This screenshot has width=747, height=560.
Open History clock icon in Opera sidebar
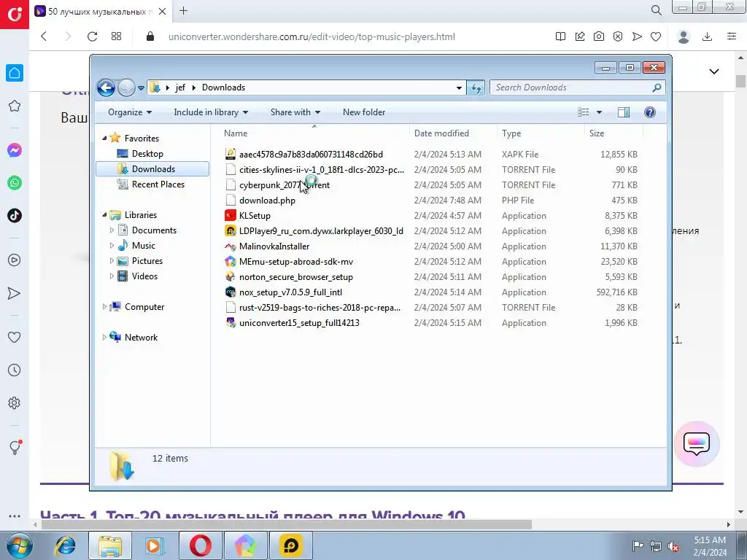coord(15,370)
